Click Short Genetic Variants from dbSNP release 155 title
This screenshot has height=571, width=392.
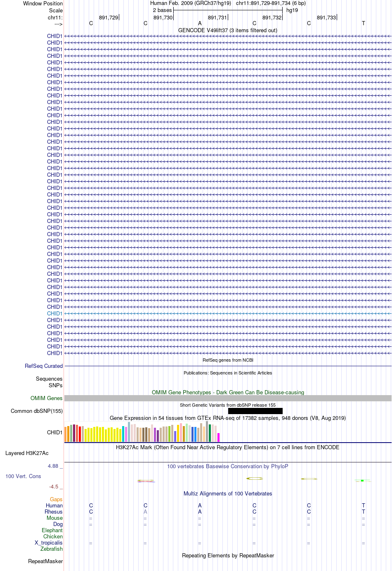click(x=228, y=405)
